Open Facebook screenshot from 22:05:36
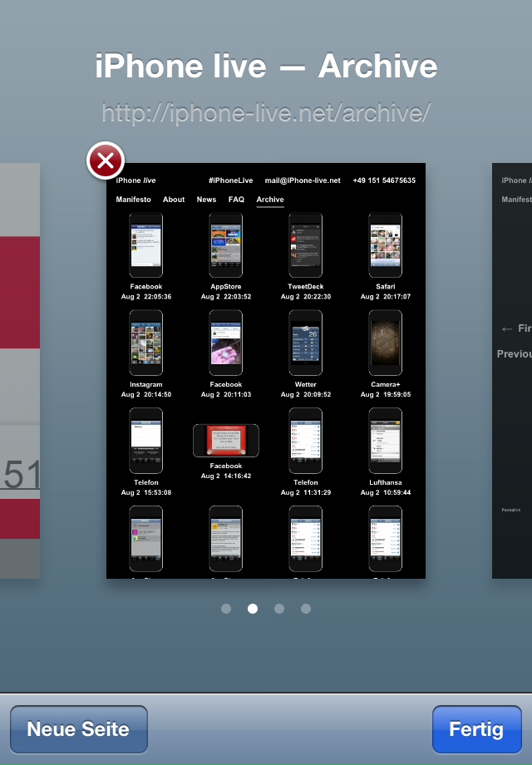 (145, 245)
